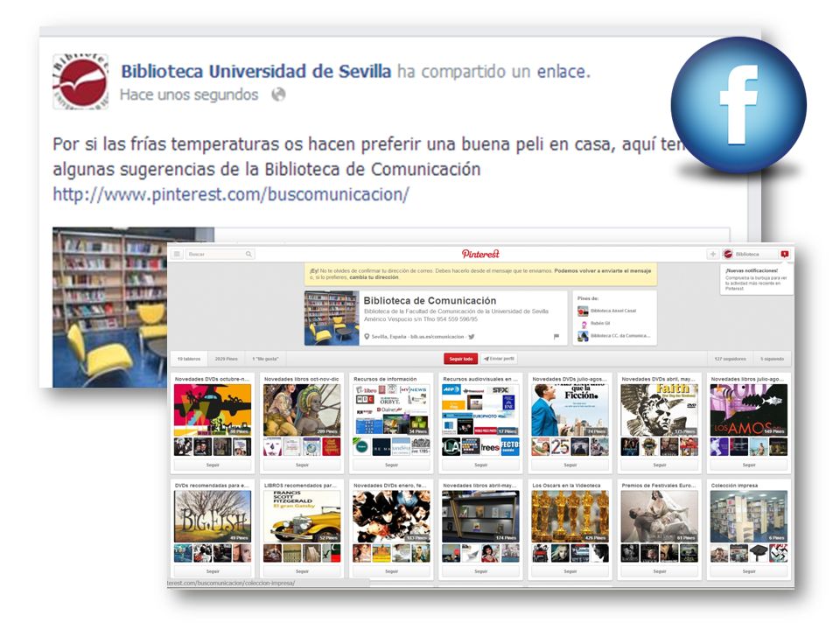
Task: Click the Seguir todo button
Action: pos(461,359)
